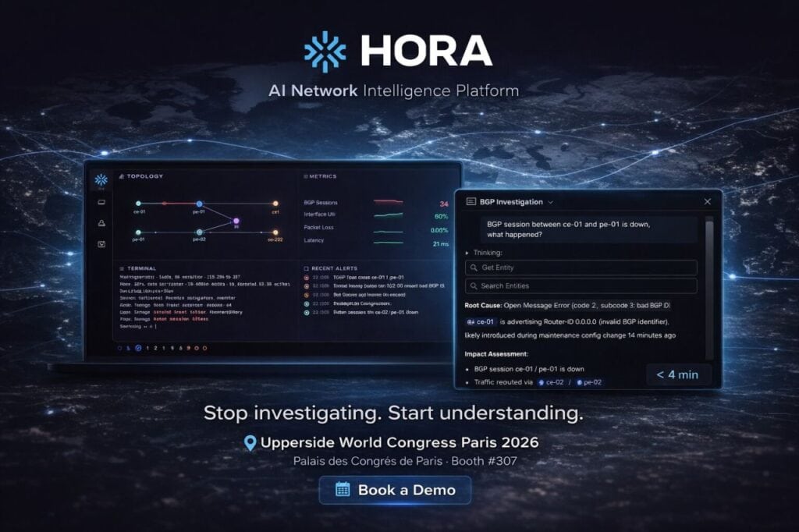Image resolution: width=799 pixels, height=532 pixels.
Task: Click the Book a Demo button
Action: [395, 490]
